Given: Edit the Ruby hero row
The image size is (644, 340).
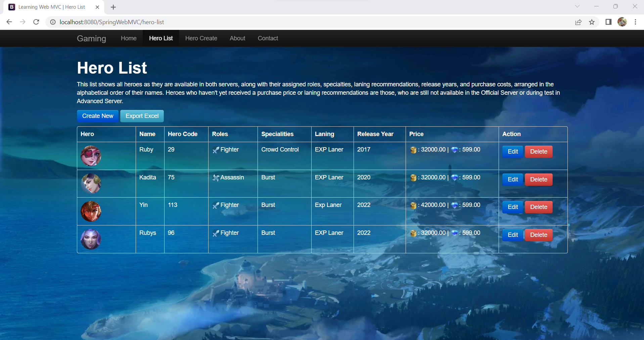Looking at the screenshot, I should coord(513,152).
